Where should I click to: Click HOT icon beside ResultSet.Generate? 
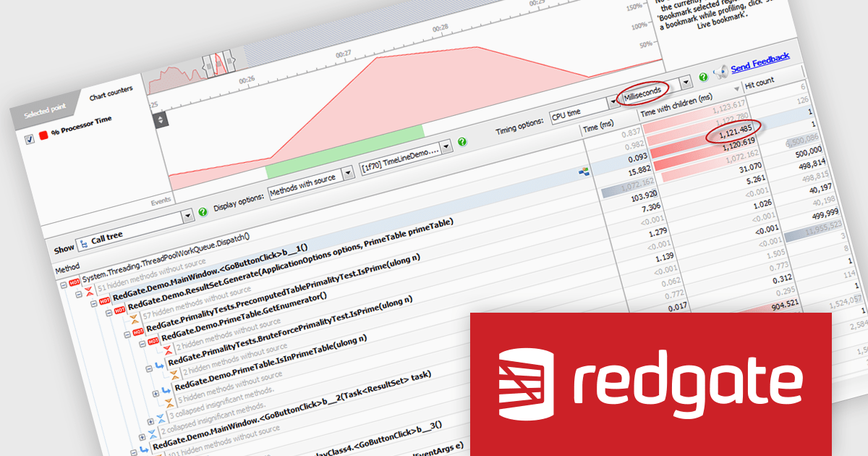click(x=120, y=311)
